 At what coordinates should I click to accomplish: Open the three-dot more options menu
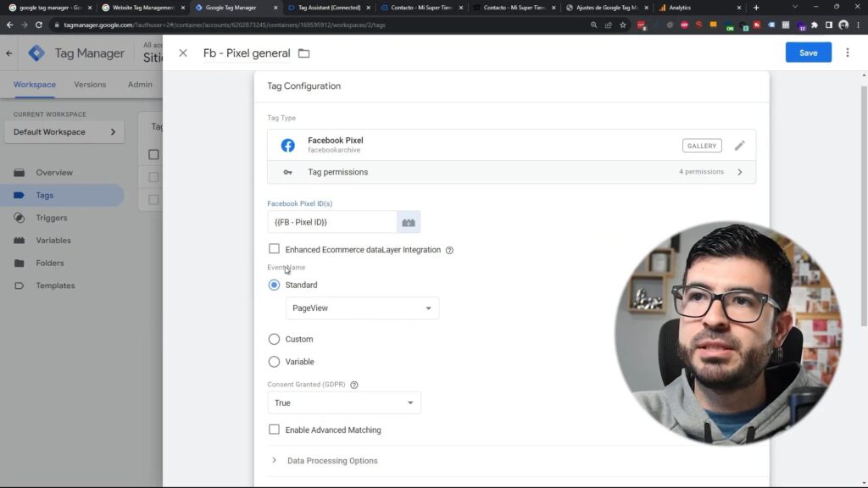click(x=848, y=53)
